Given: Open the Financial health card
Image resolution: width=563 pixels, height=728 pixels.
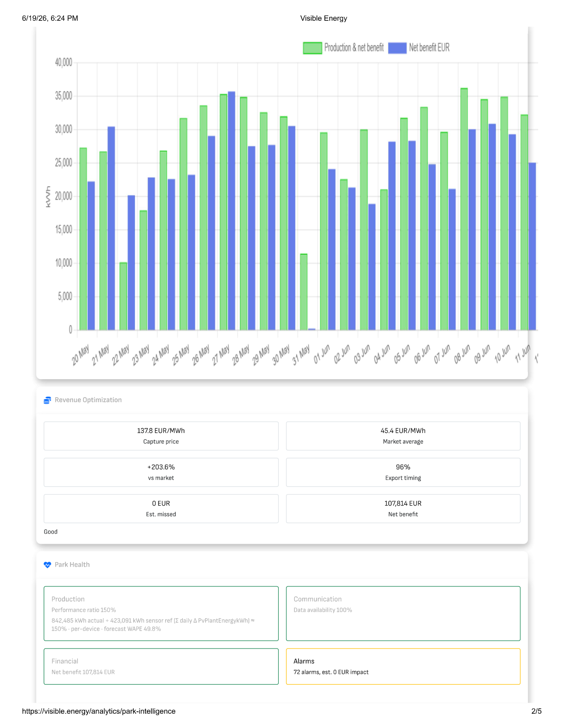Looking at the screenshot, I should (x=161, y=666).
